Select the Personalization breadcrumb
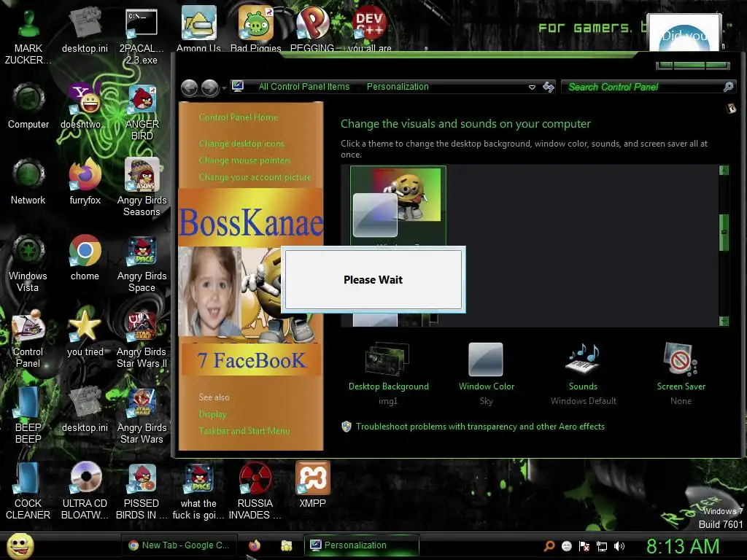The image size is (747, 560). pos(398,87)
